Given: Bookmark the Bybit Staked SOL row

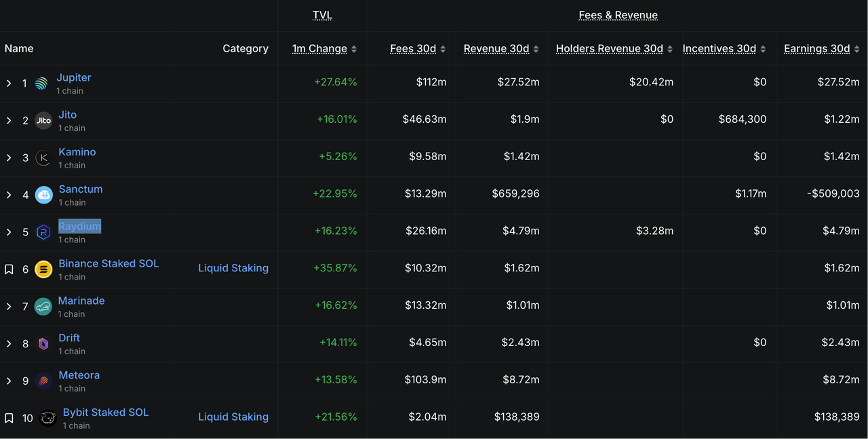Looking at the screenshot, I should (9, 418).
